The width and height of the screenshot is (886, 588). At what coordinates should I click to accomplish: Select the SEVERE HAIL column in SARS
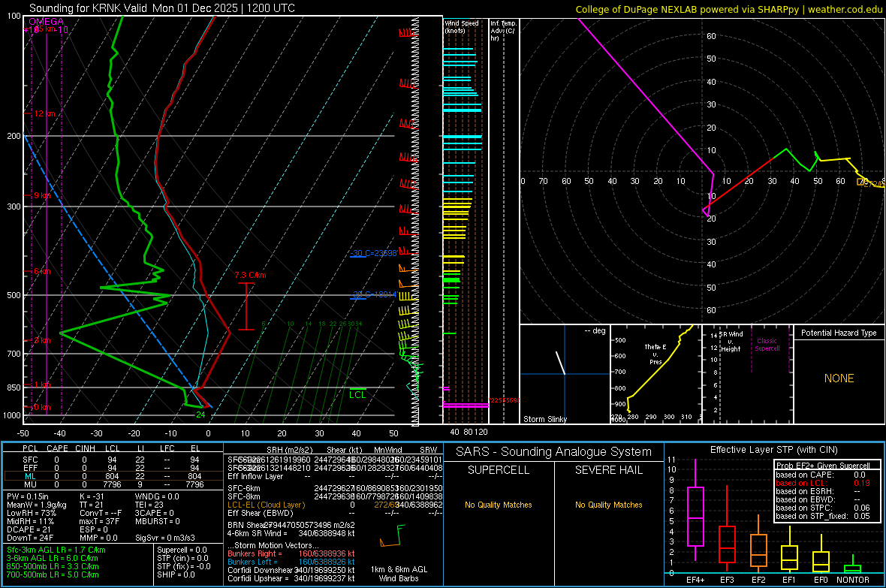click(x=609, y=470)
